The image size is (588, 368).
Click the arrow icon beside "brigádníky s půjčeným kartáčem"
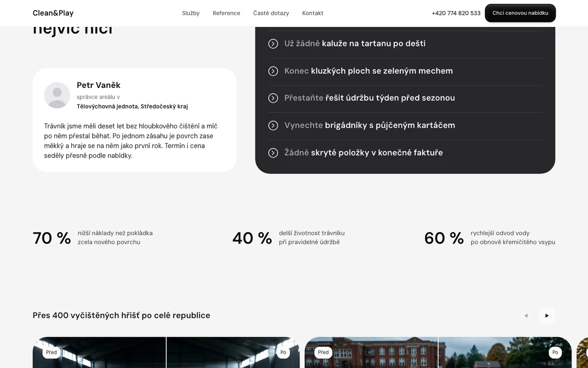tap(273, 125)
